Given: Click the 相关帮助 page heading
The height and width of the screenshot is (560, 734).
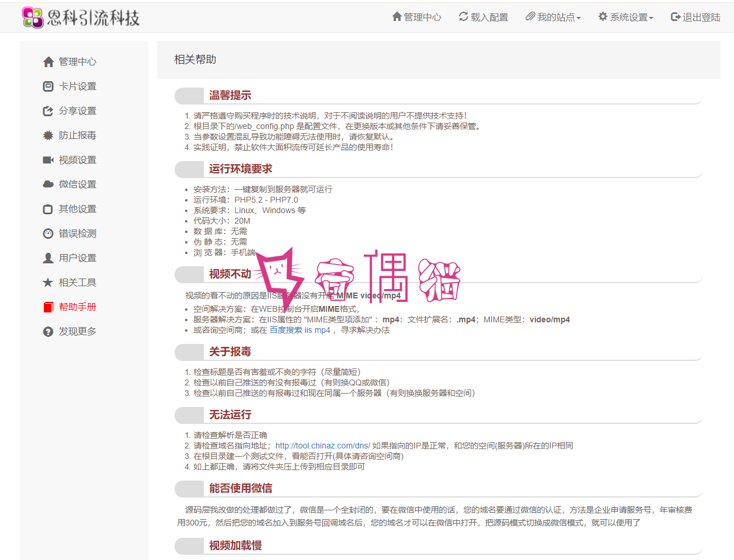Looking at the screenshot, I should pyautogui.click(x=195, y=60).
